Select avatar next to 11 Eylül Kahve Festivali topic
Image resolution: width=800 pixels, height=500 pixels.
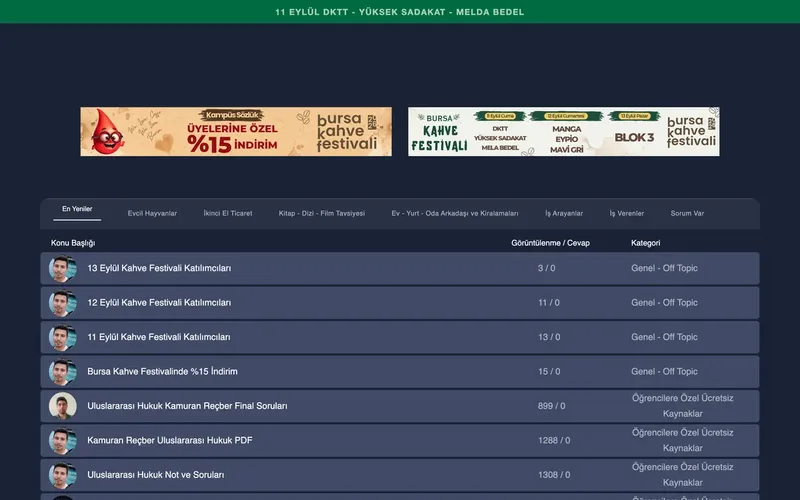coord(63,337)
